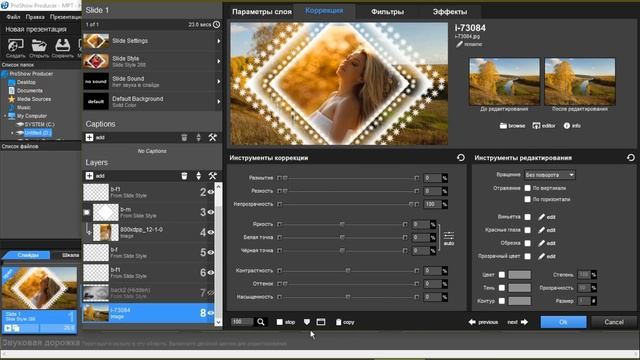640x360 pixels.
Task: Click the Открыть (open) folder icon
Action: click(39, 45)
